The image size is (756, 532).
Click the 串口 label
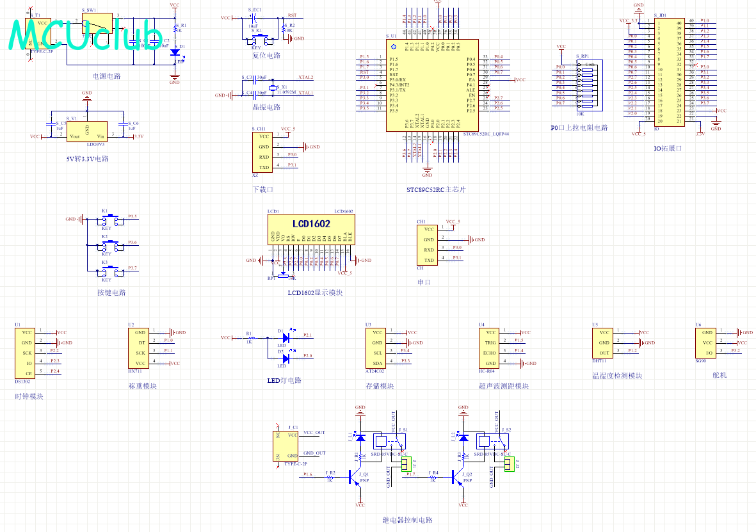[x=424, y=282]
